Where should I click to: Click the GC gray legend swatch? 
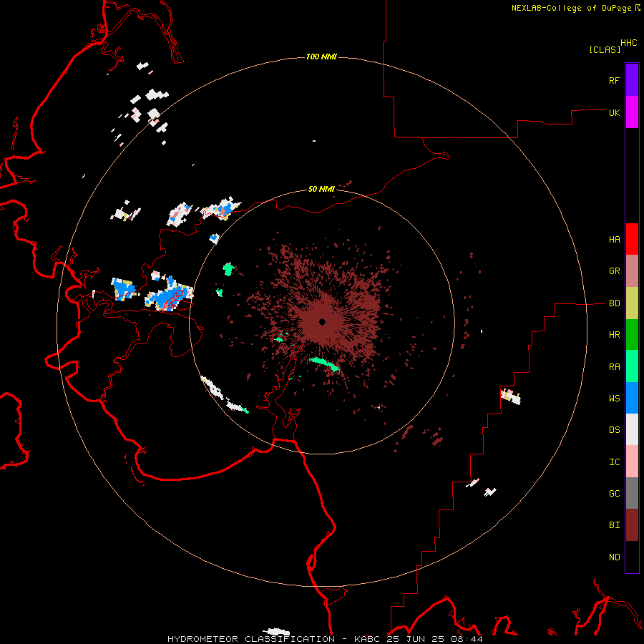pos(632,493)
